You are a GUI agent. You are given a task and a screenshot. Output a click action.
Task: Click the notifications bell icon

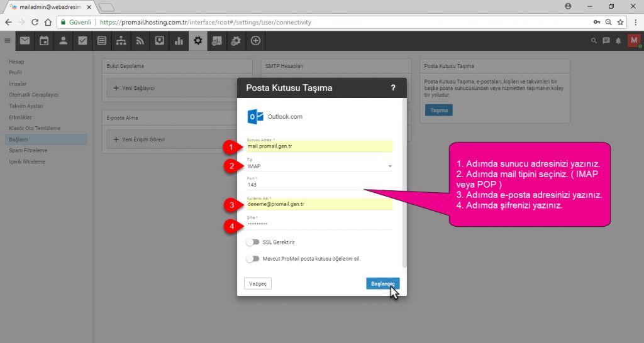(x=618, y=41)
